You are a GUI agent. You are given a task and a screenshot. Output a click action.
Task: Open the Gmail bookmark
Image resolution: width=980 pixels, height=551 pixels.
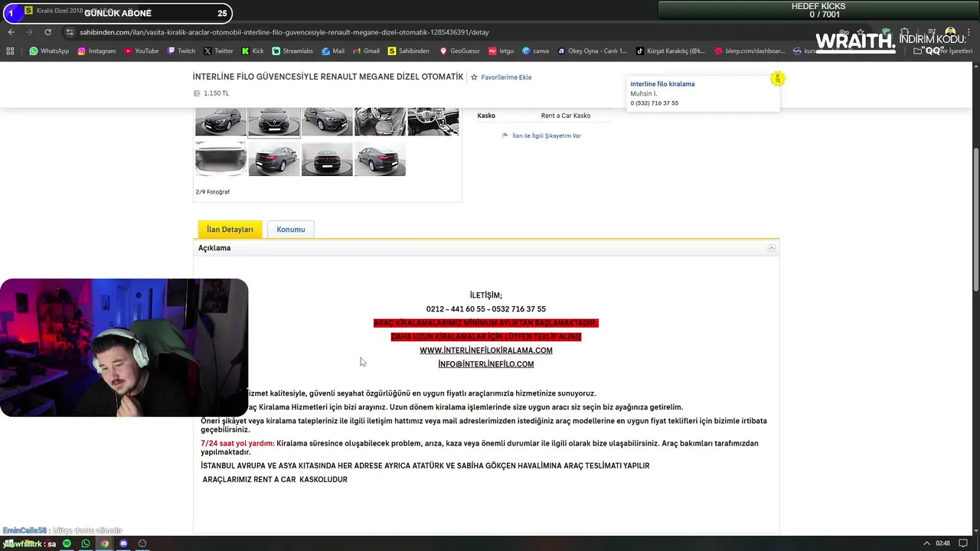(x=366, y=51)
